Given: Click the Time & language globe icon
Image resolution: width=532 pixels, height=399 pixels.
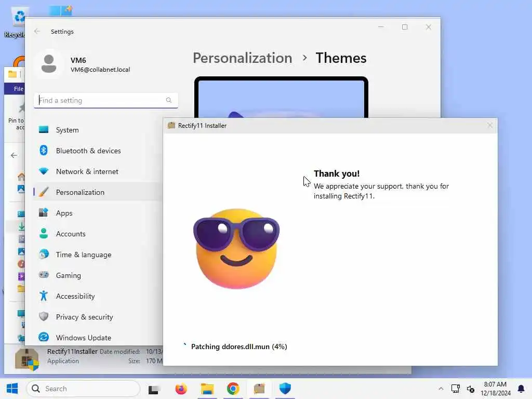Looking at the screenshot, I should pos(44,254).
